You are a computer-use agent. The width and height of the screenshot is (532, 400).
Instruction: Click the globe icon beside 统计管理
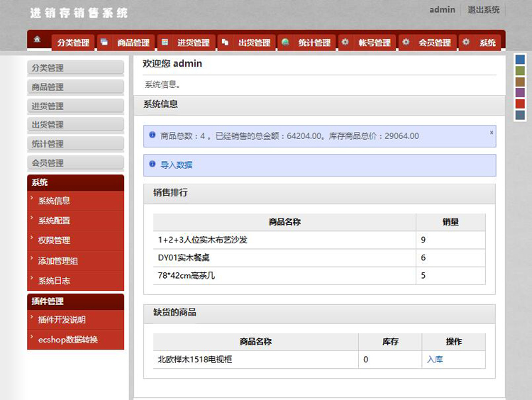[x=285, y=42]
